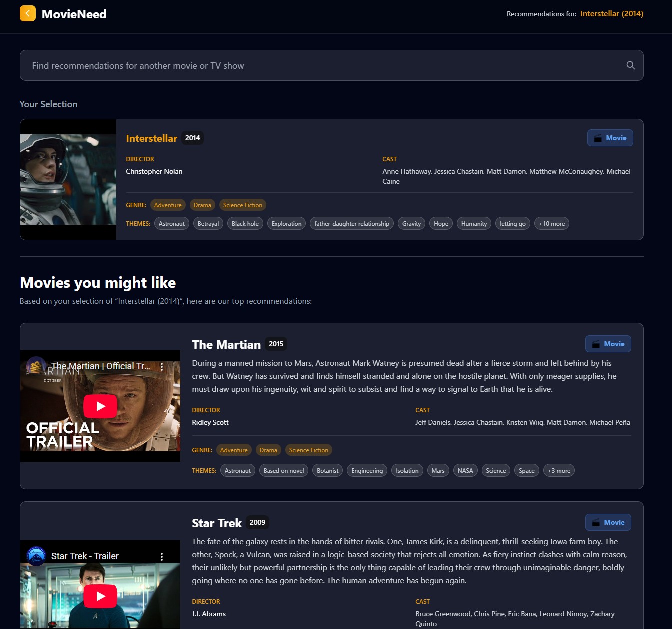Select Interstellar's Science Fiction genre tag

242,205
